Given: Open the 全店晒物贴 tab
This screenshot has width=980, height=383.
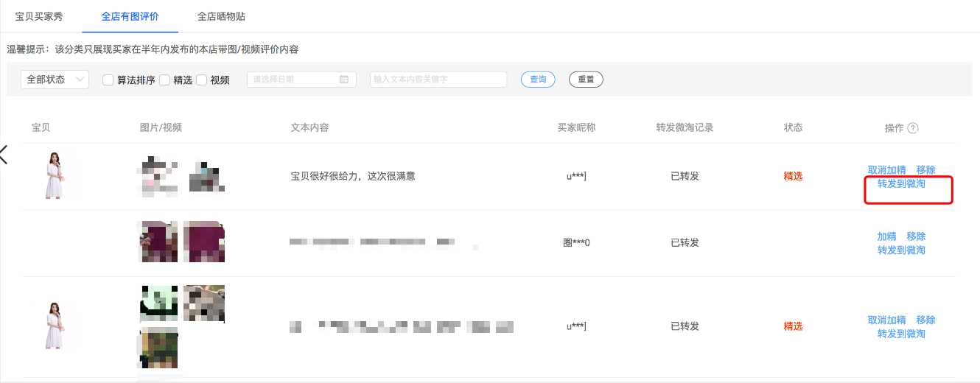Looking at the screenshot, I should point(221,15).
